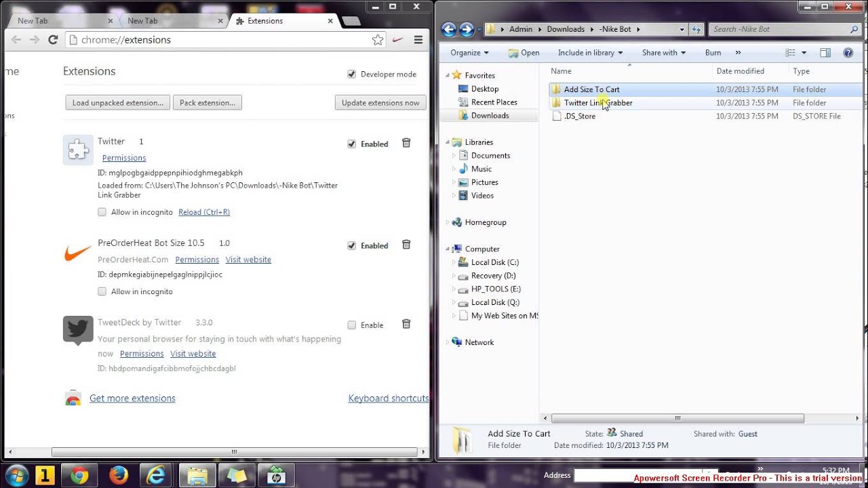Click the Explorer file list horizontal scrollbar
The width and height of the screenshot is (868, 488).
(677, 418)
